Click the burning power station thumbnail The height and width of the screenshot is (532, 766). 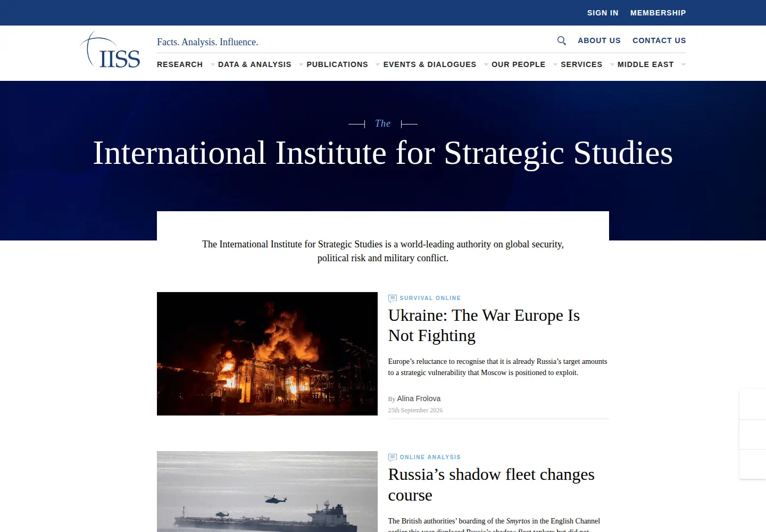[267, 354]
